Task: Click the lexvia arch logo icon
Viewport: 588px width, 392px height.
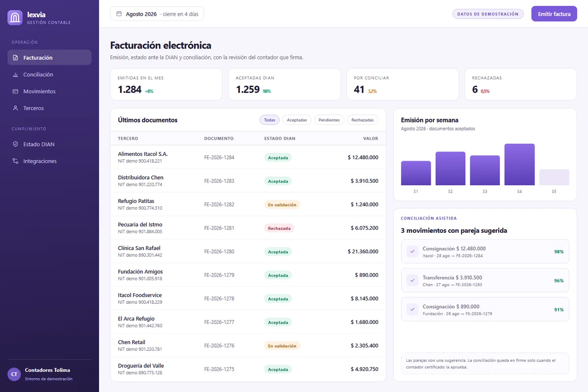Action: 15,18
